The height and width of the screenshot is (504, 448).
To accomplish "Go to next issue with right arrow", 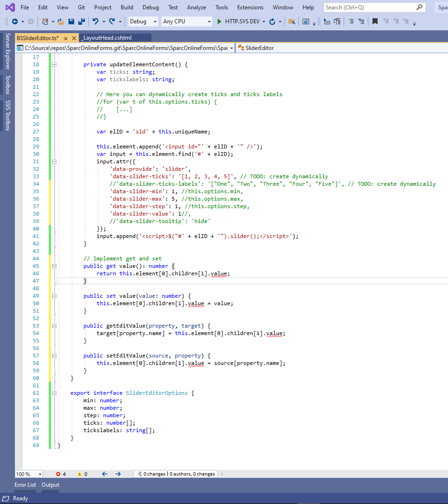I will tap(118, 474).
